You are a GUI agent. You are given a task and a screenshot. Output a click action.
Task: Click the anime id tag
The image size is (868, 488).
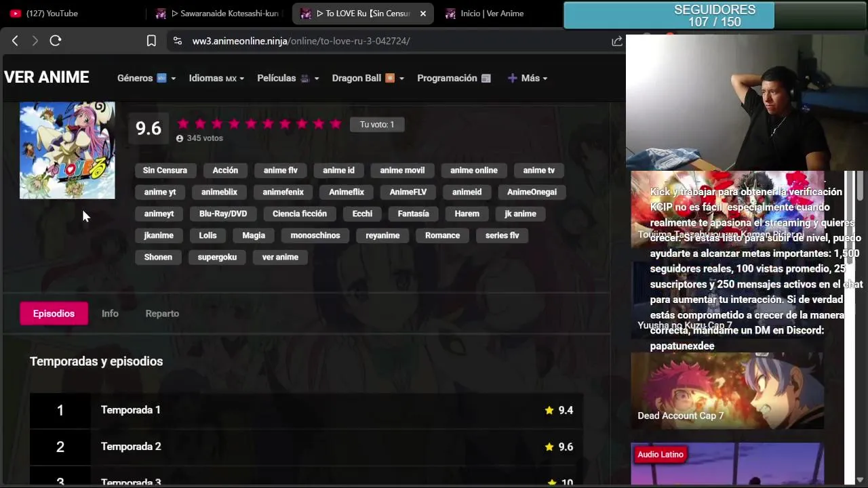(339, 170)
